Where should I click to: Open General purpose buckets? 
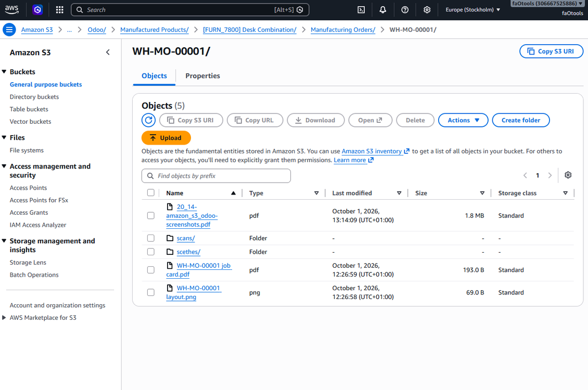46,84
